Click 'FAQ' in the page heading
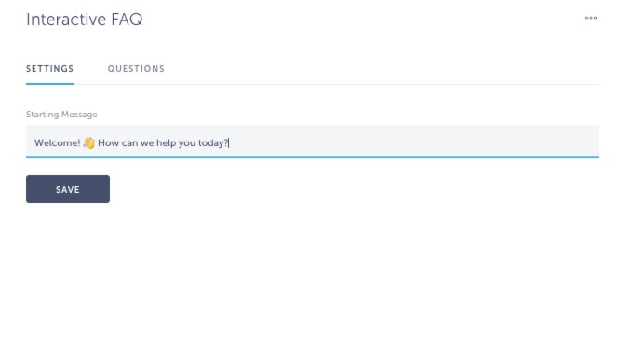Screen dimensions: 618x364 tap(127, 20)
